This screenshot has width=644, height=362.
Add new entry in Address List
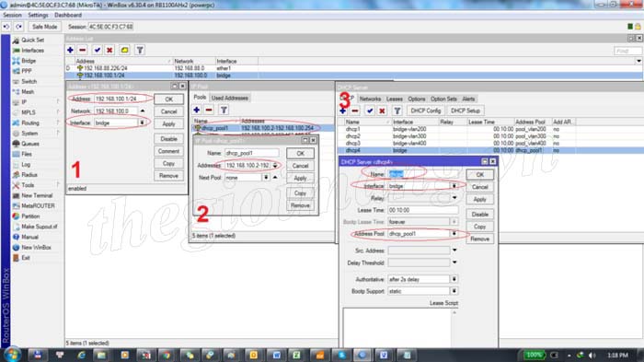pos(70,50)
